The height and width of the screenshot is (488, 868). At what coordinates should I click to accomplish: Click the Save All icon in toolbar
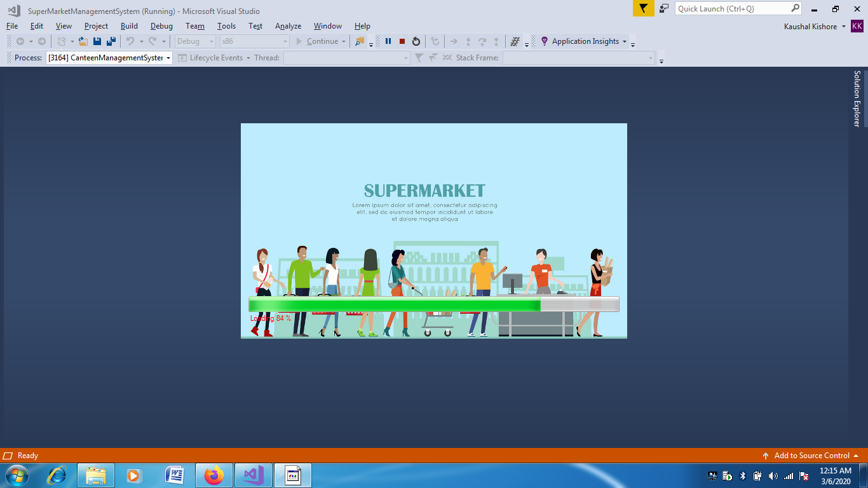point(111,41)
